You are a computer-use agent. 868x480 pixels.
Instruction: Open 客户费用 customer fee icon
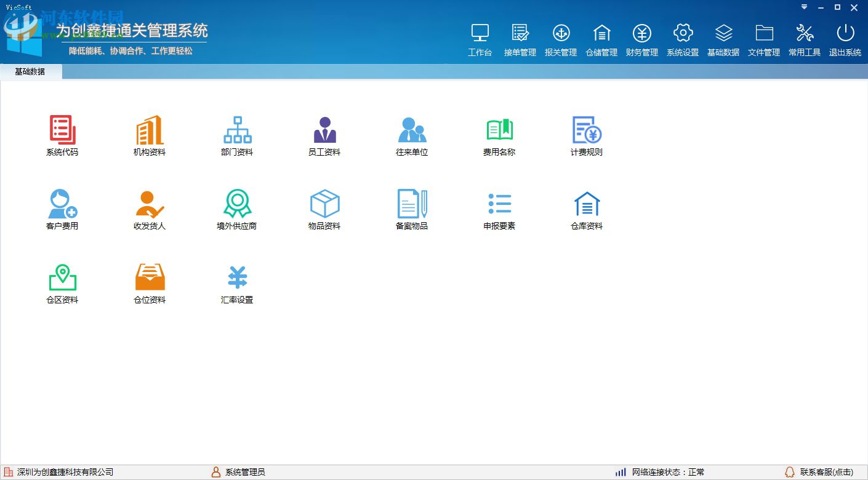62,204
